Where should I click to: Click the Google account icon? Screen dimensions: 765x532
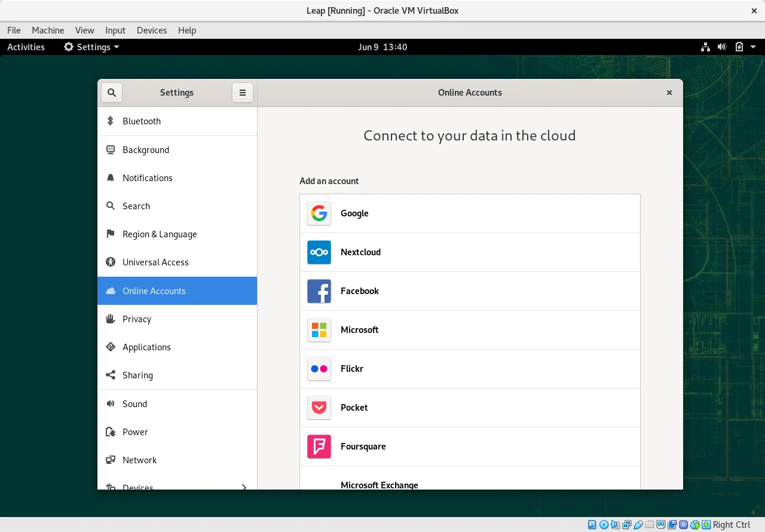click(319, 213)
